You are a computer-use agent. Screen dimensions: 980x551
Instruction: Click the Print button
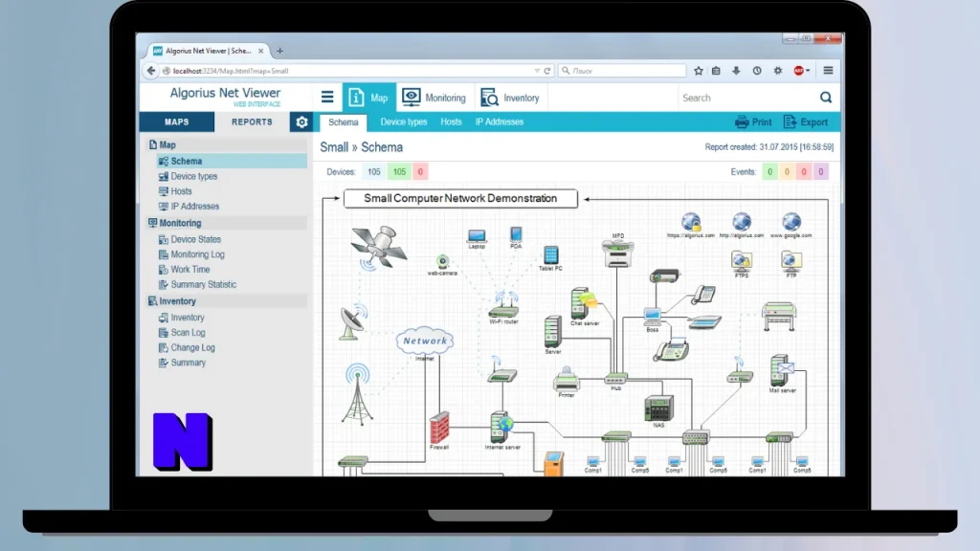[753, 121]
